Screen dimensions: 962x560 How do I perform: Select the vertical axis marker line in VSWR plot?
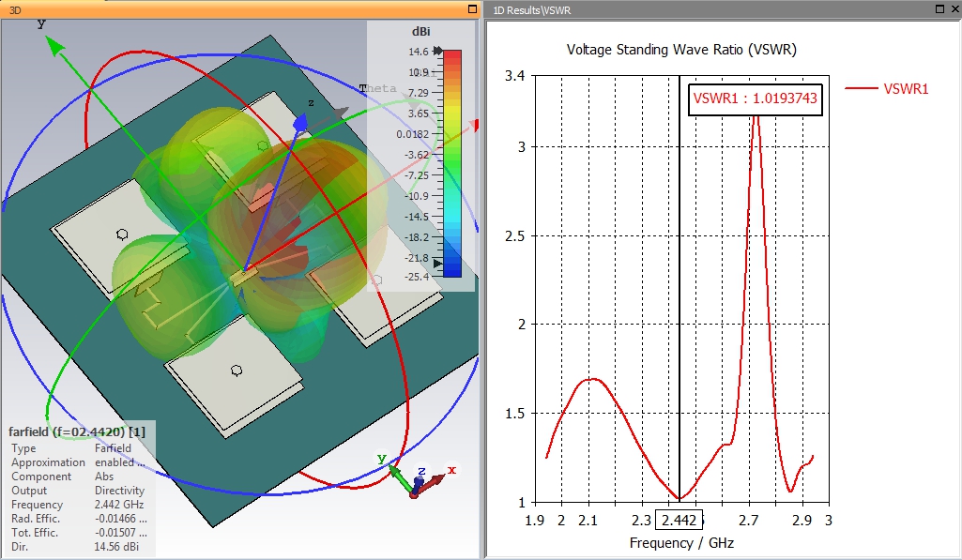coord(680,288)
